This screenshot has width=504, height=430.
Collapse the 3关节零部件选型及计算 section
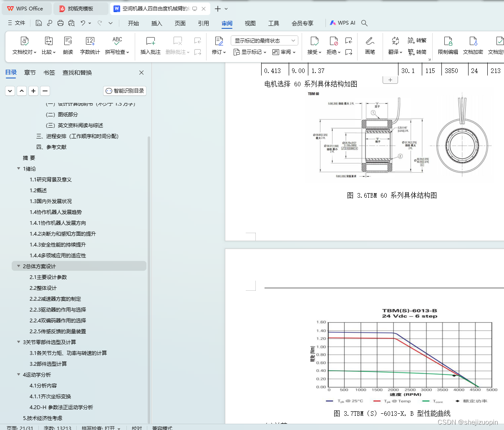pyautogui.click(x=18, y=342)
